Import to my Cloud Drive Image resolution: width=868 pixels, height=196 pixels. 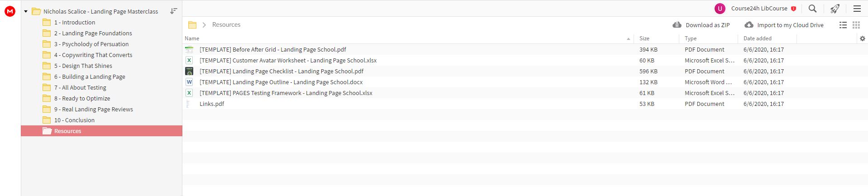click(784, 25)
